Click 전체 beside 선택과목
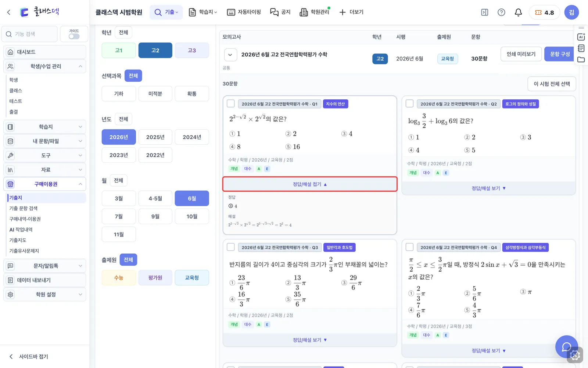The image size is (588, 368). 133,76
